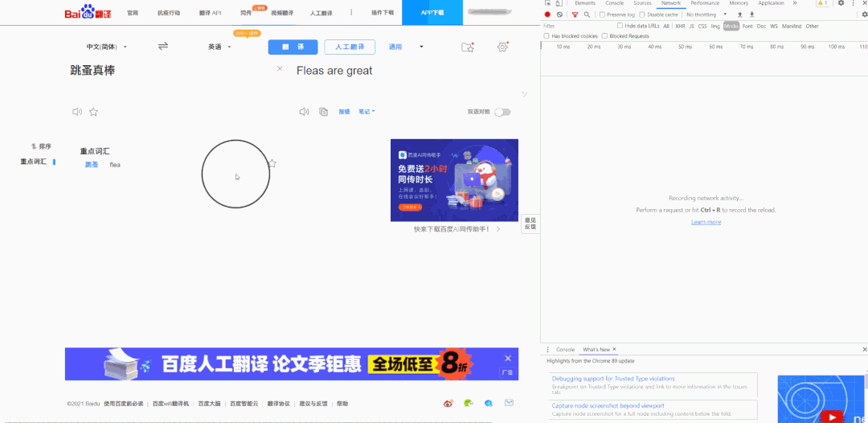Open the drawer three-dot menu beside Console
This screenshot has width=868, height=423.
pyautogui.click(x=548, y=349)
